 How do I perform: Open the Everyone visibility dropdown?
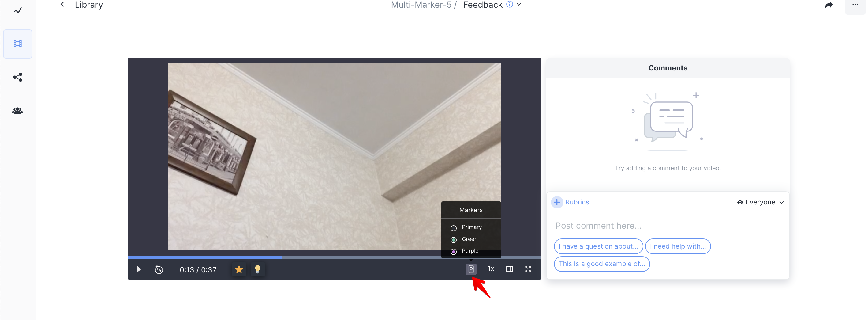[x=761, y=202]
